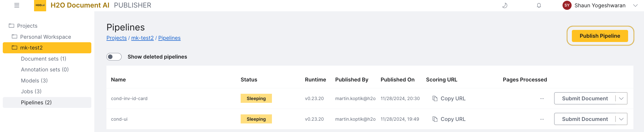Toggle dark mode moon icon

pos(505,6)
